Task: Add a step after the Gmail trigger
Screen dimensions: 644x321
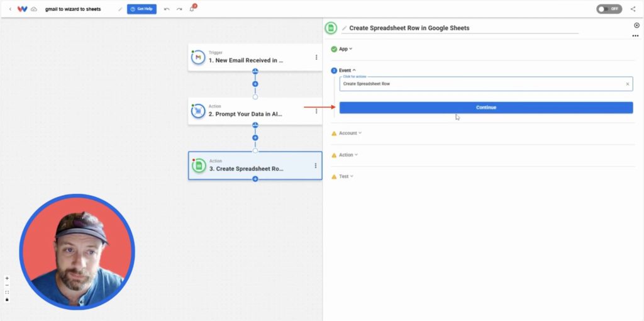Action: click(x=255, y=84)
